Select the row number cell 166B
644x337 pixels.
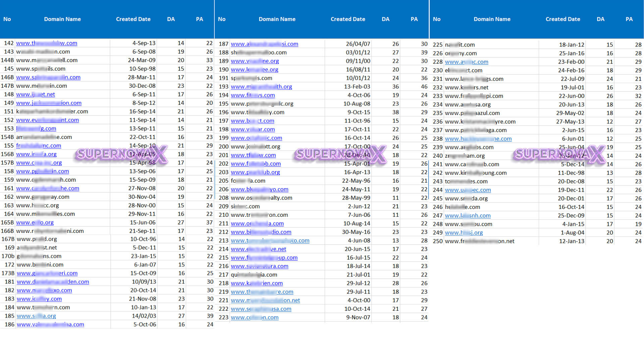7,231
